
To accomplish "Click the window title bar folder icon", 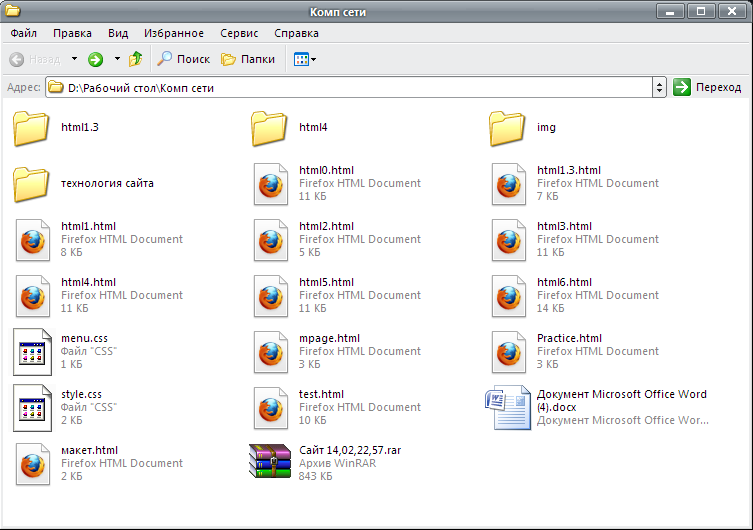I will [x=13, y=10].
